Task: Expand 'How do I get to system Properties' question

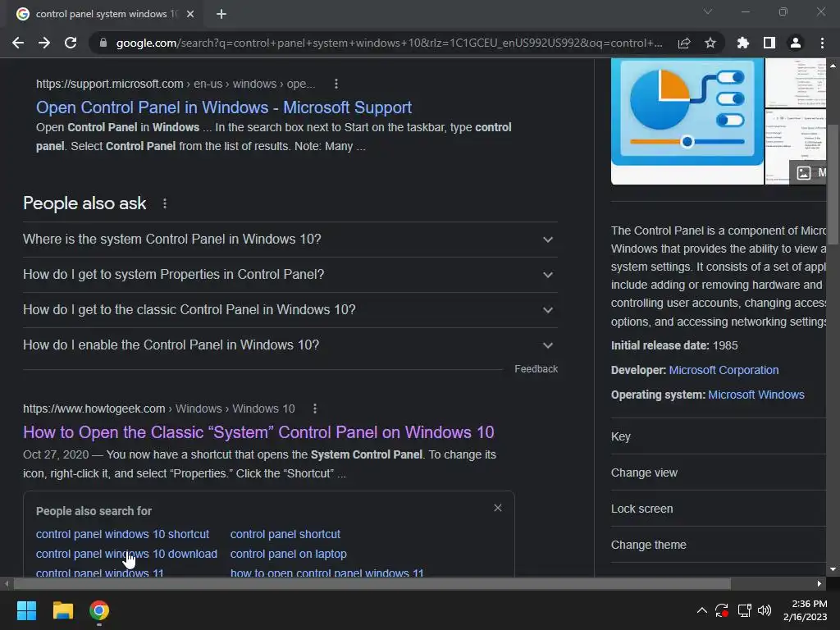Action: [x=290, y=275]
